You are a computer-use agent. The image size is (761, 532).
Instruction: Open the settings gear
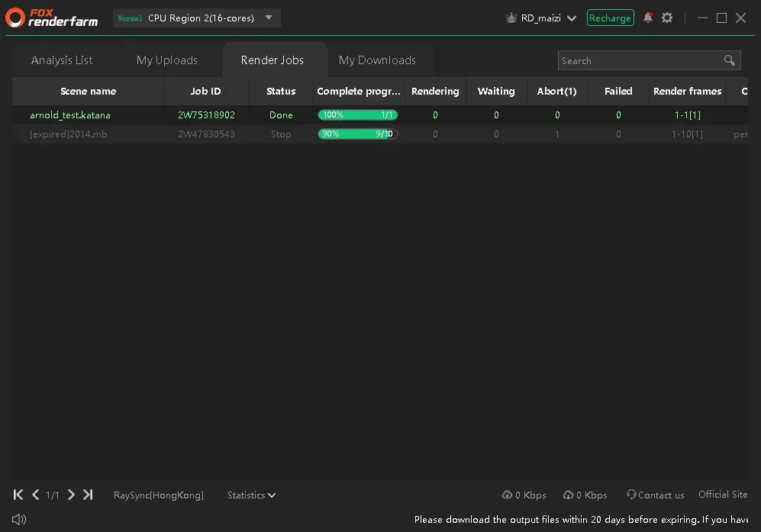[667, 18]
